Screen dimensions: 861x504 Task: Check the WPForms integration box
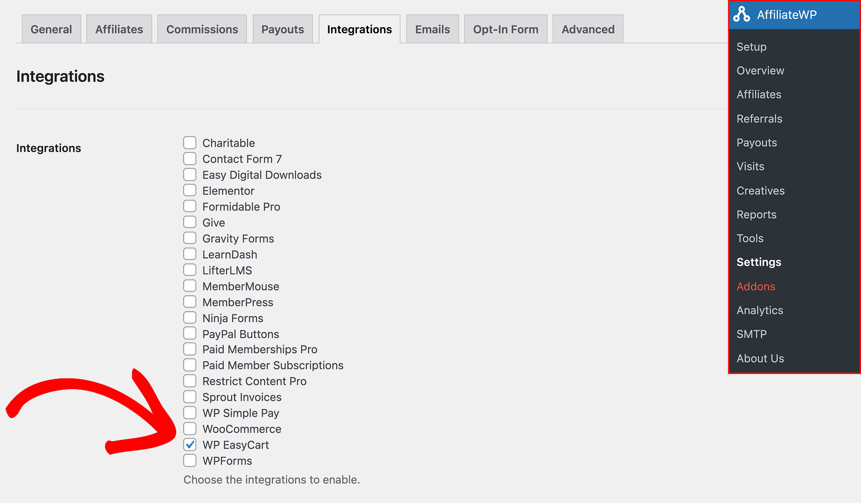tap(190, 460)
